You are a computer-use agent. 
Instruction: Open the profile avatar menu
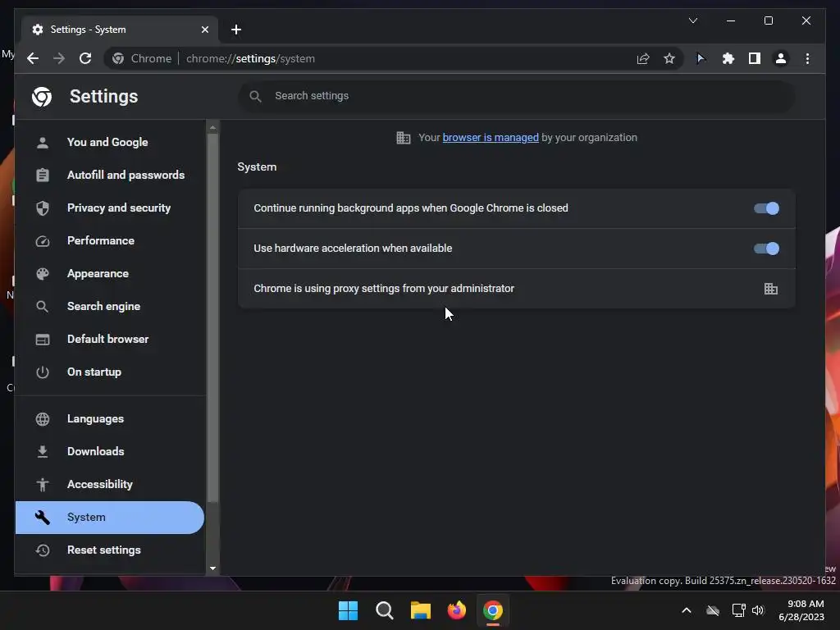(x=781, y=58)
